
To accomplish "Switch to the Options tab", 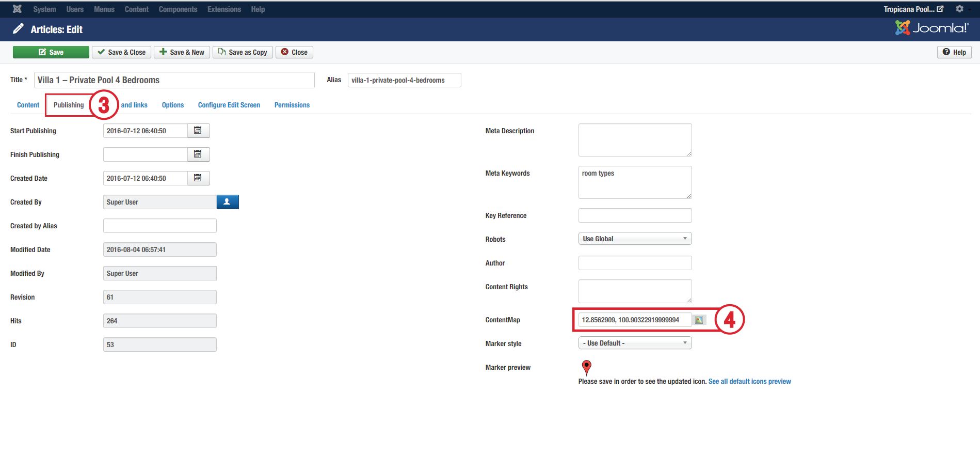I will click(x=173, y=105).
